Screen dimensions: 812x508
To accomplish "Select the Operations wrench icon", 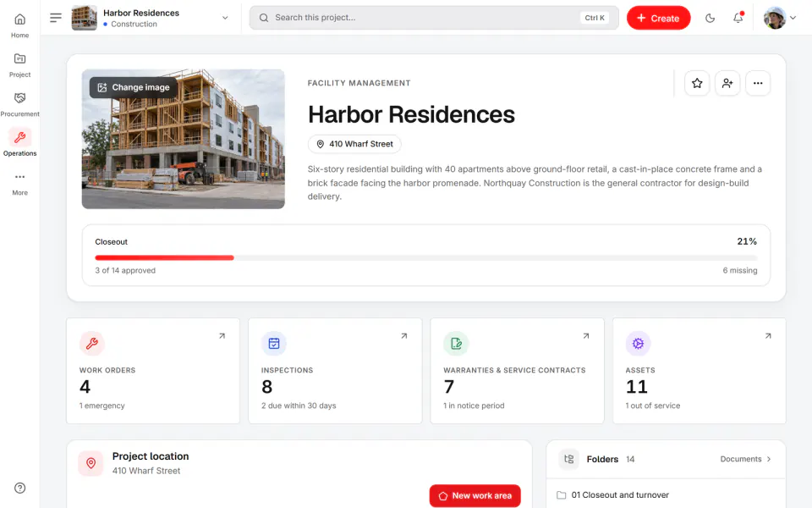I will pyautogui.click(x=19, y=137).
